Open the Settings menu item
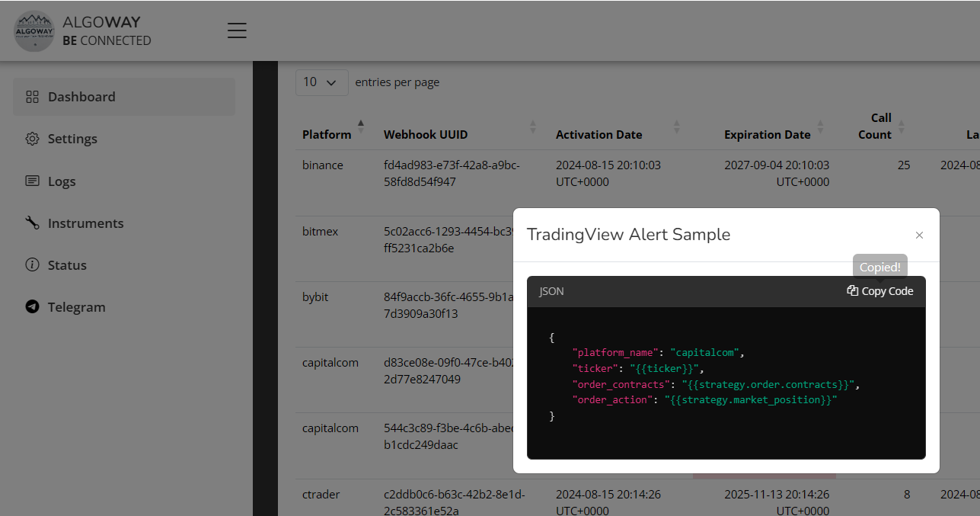 click(124, 139)
